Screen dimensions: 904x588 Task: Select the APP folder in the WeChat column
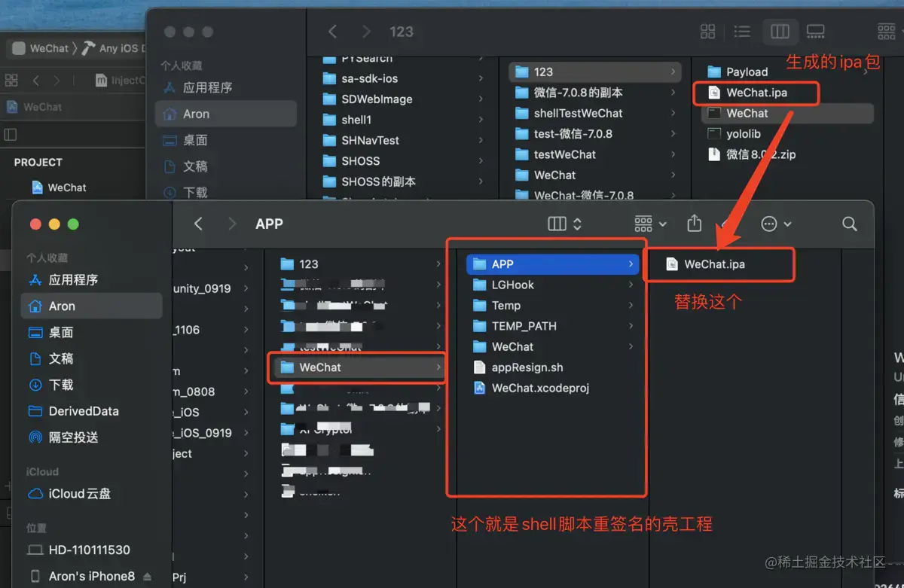click(552, 264)
